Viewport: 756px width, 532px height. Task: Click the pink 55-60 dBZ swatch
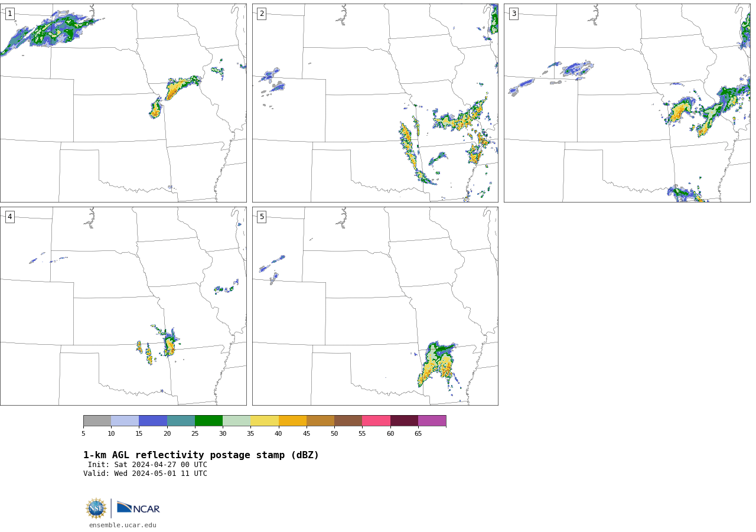(376, 421)
